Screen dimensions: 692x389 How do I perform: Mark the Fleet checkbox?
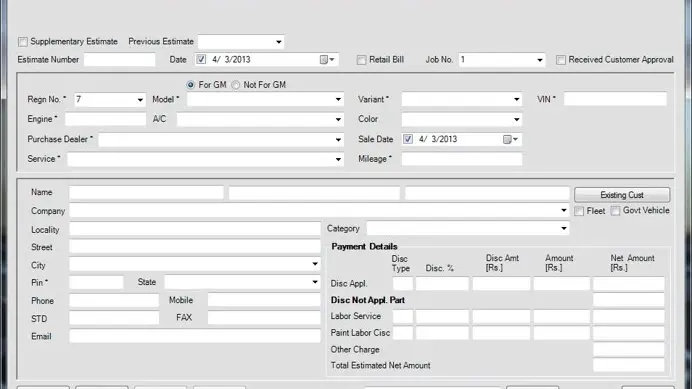(579, 211)
